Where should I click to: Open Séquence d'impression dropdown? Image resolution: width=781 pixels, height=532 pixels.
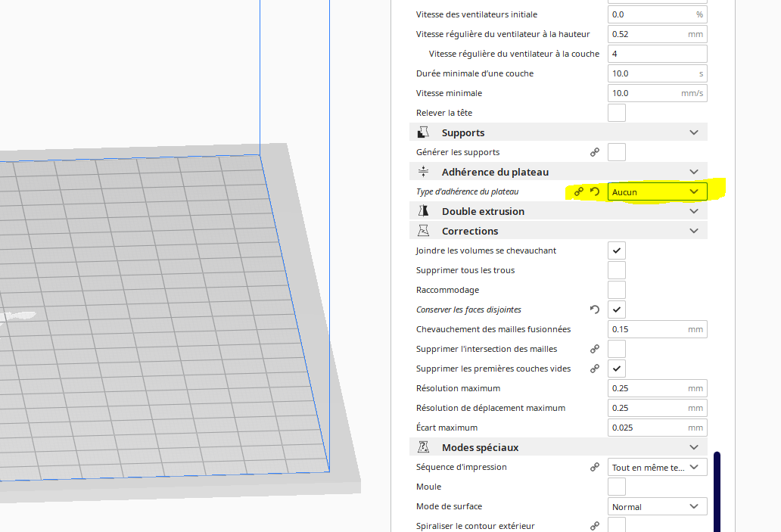pyautogui.click(x=658, y=467)
